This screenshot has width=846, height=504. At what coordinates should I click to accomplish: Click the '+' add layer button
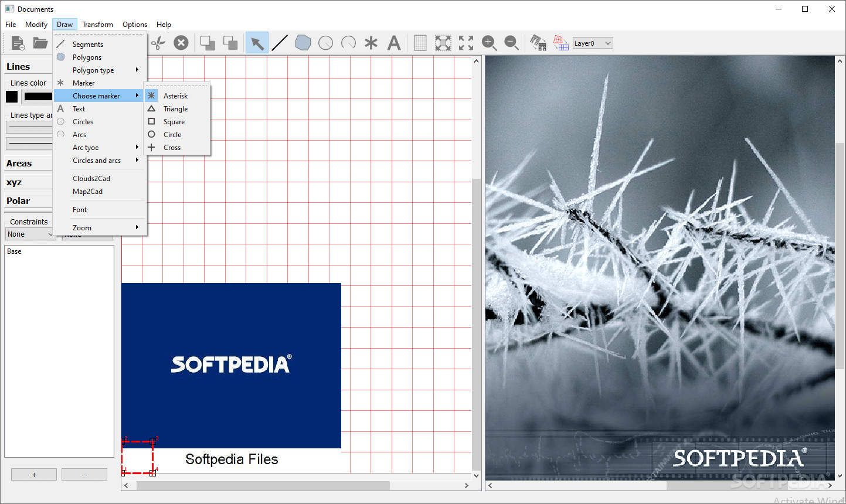coord(34,475)
